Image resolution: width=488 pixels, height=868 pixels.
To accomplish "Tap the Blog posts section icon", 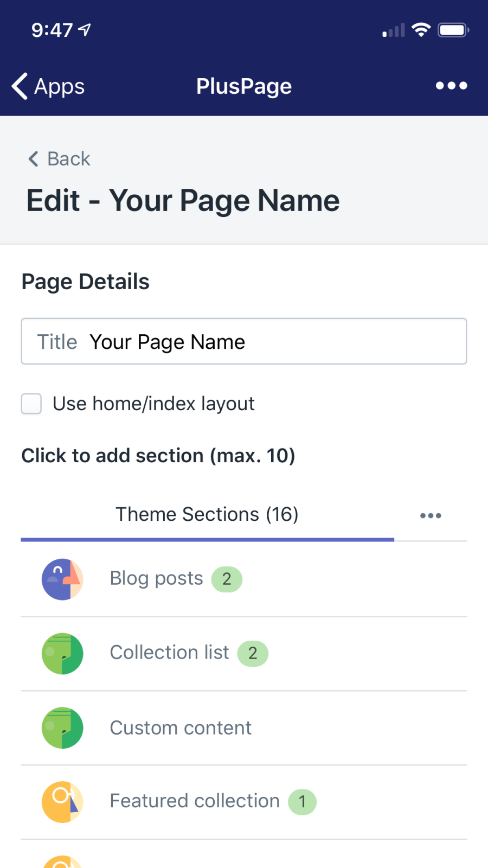I will coord(62,579).
